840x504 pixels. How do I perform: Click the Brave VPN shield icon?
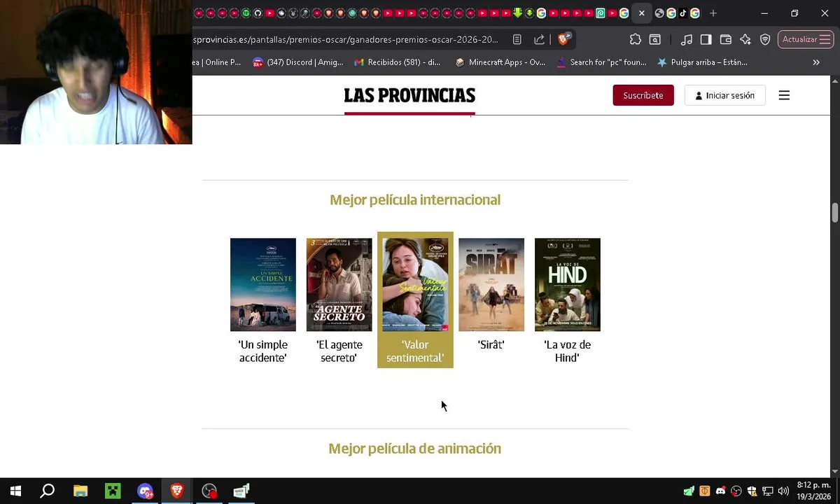(x=765, y=40)
